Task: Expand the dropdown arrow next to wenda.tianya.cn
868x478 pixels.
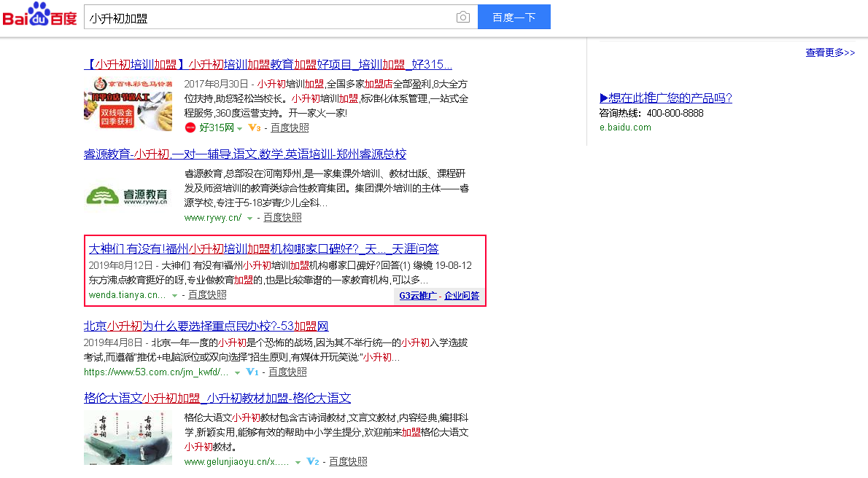Action: 174,295
